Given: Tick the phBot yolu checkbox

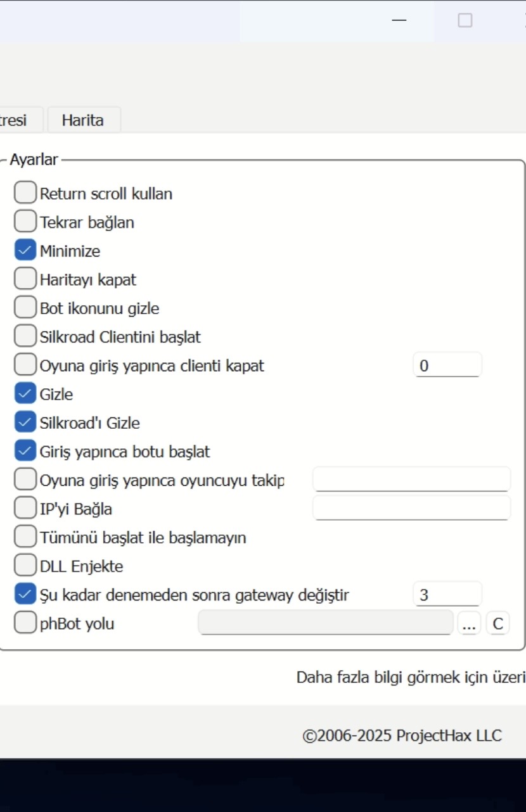Looking at the screenshot, I should coord(25,624).
